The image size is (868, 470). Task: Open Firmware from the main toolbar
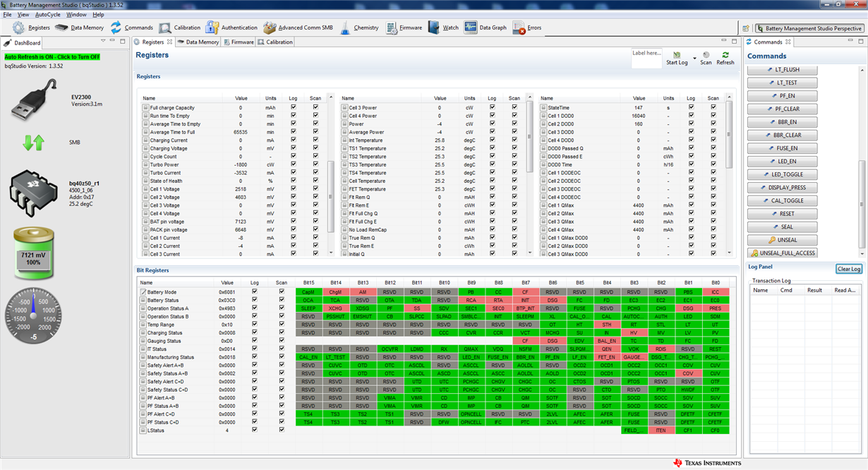403,28
